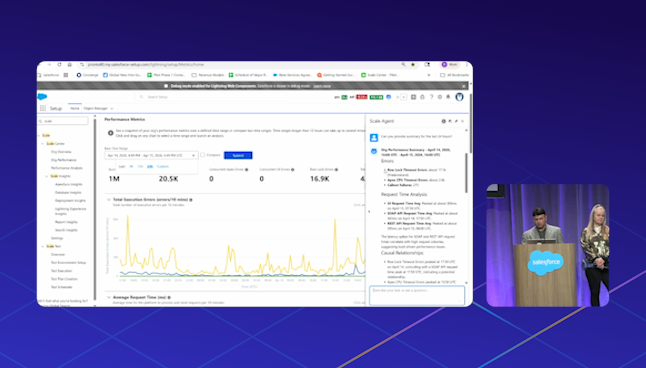646x368 pixels.
Task: Open the Concierge bookmark
Action: (87, 75)
